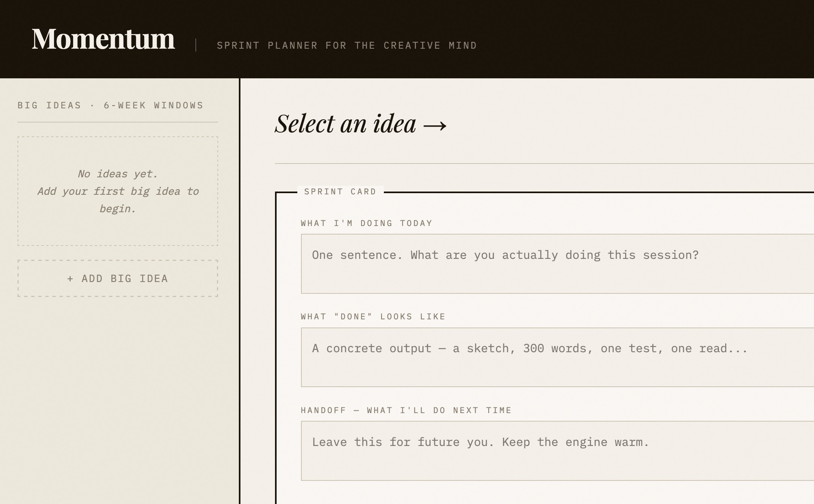Select the Big Ideas 6-week windows heading
Image resolution: width=814 pixels, height=504 pixels.
click(x=110, y=106)
